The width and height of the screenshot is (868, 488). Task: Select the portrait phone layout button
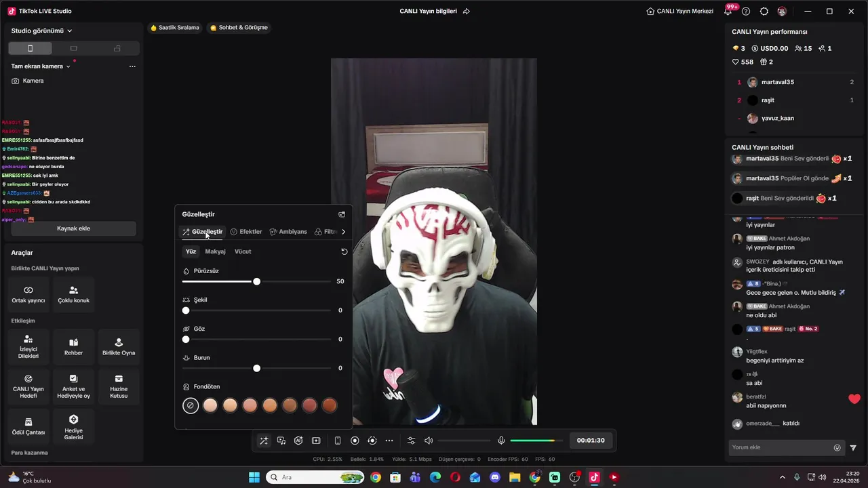pos(30,48)
